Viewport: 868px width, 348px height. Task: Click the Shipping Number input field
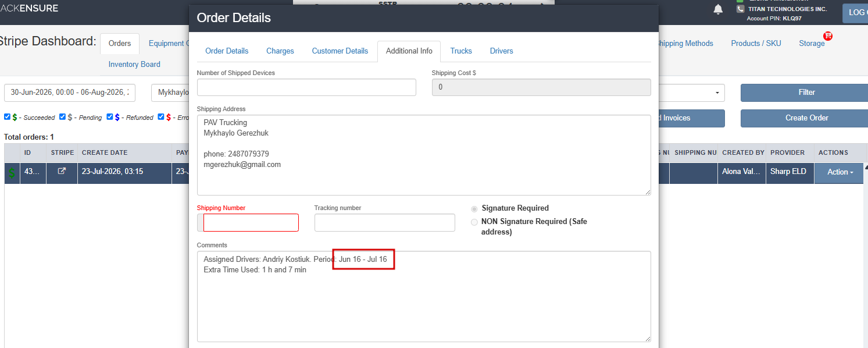point(251,222)
